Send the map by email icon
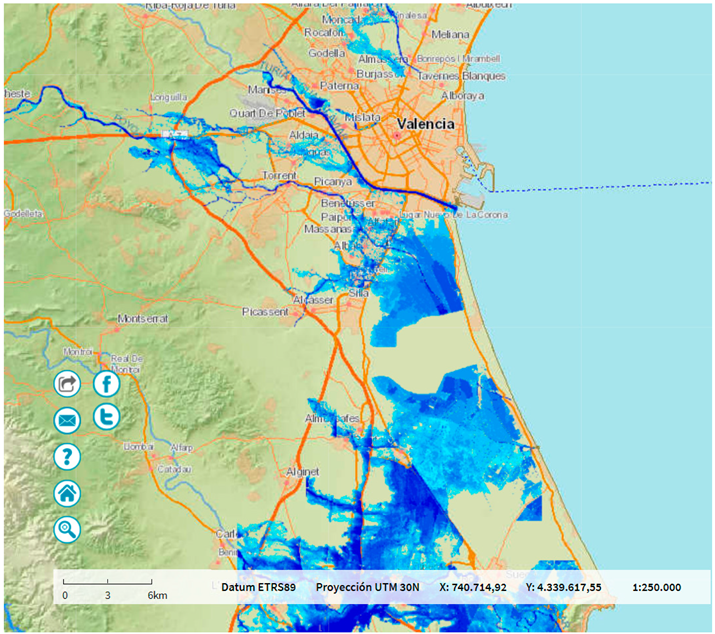Image resolution: width=715 pixels, height=634 pixels. (67, 420)
